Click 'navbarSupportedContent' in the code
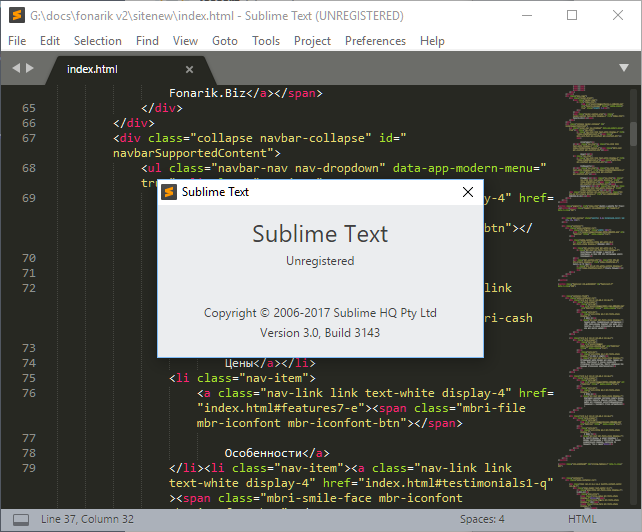Image resolution: width=642 pixels, height=532 pixels. pos(190,153)
